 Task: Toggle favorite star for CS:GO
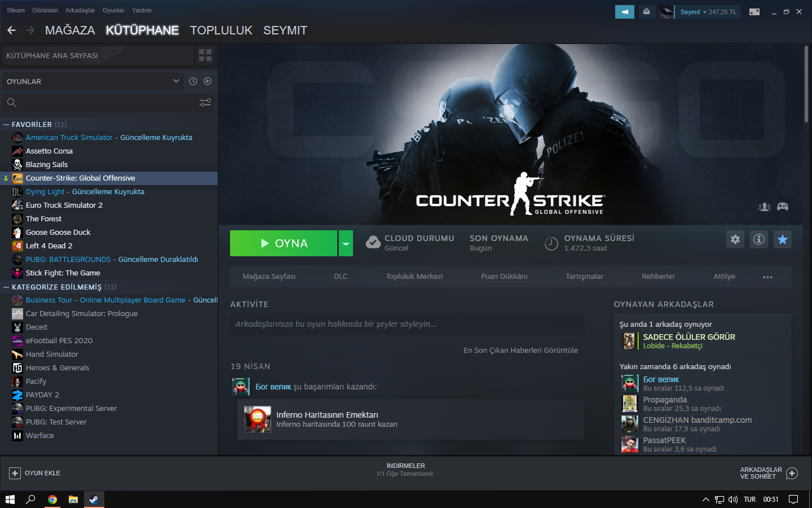tap(783, 239)
